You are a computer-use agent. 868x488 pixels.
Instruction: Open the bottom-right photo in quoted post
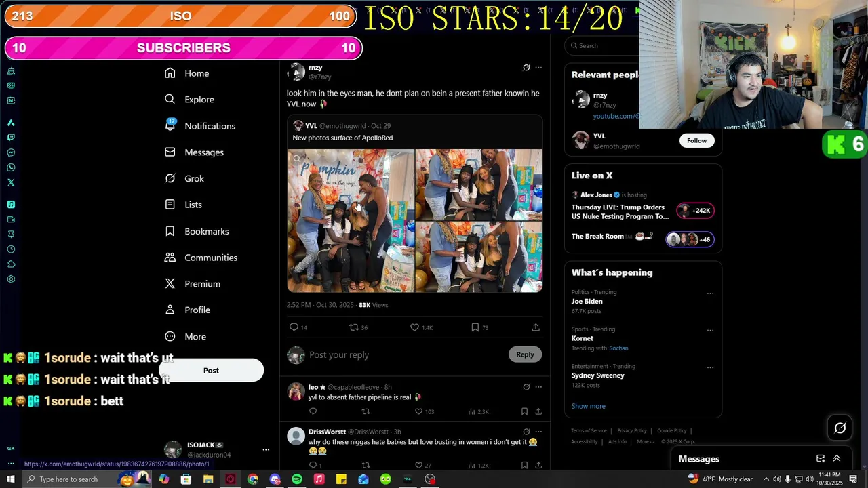click(x=479, y=257)
